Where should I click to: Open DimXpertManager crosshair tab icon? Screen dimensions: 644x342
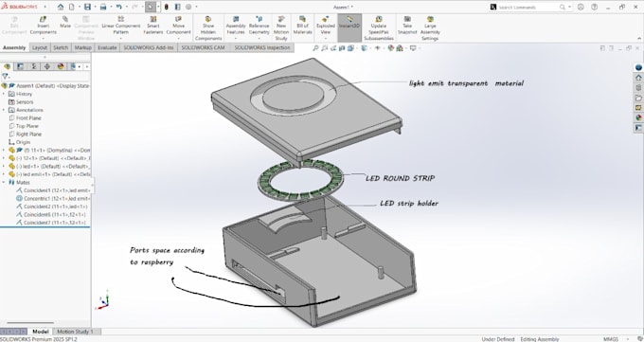(47, 66)
